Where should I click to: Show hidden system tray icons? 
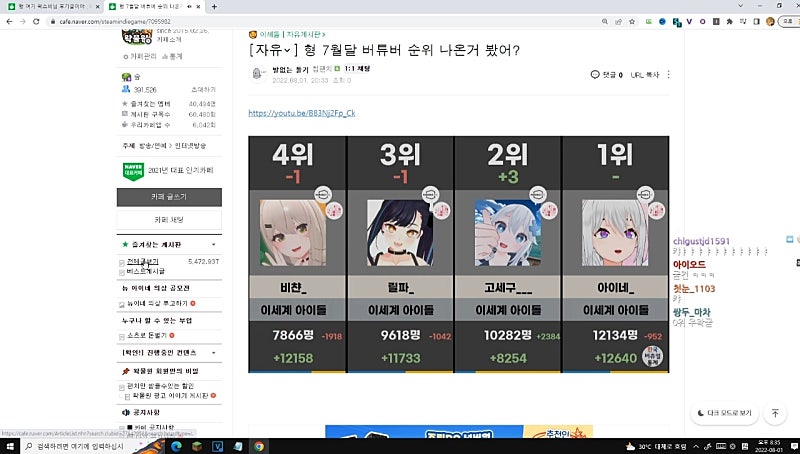(696, 446)
